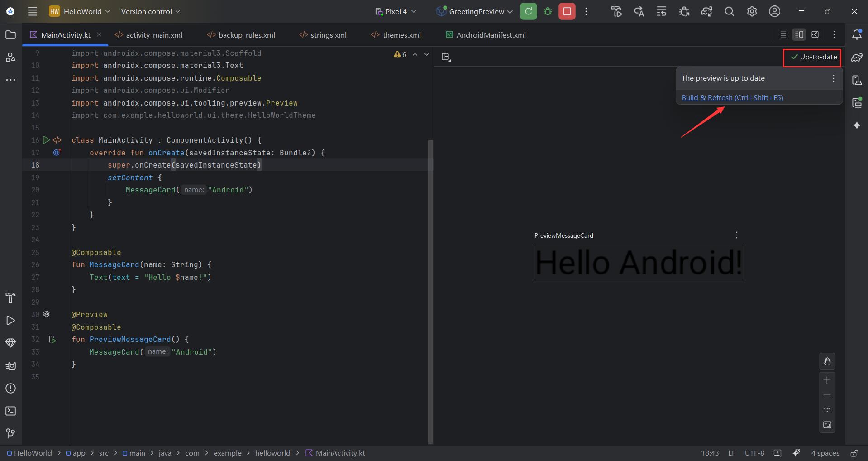Open the HelloWorld project dropdown
Viewport: 868px width, 461px height.
pyautogui.click(x=80, y=11)
